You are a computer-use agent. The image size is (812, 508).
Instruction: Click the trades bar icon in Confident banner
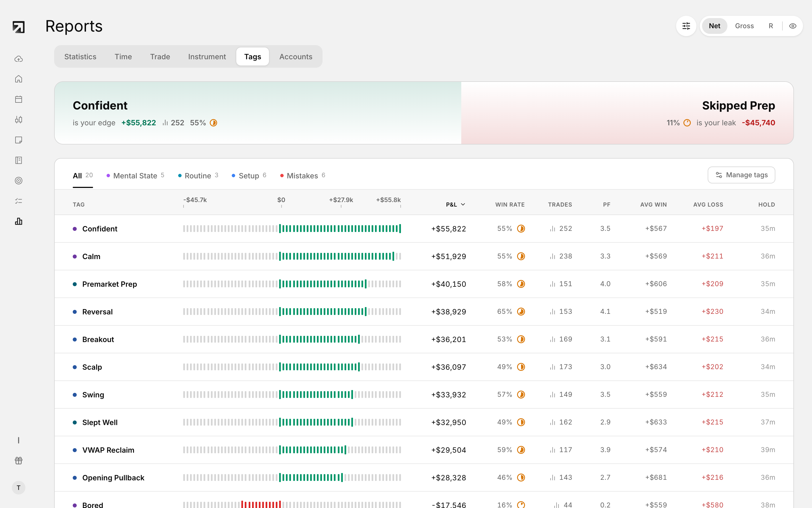point(165,123)
